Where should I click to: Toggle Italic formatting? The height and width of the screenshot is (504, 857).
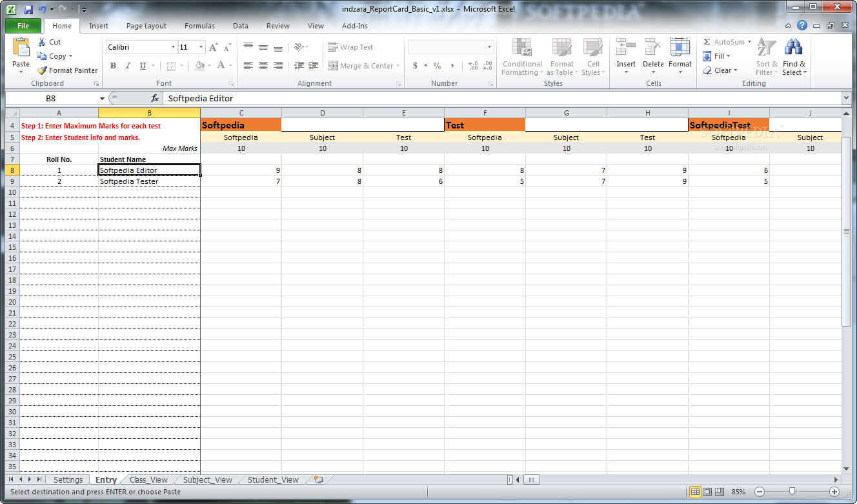128,66
